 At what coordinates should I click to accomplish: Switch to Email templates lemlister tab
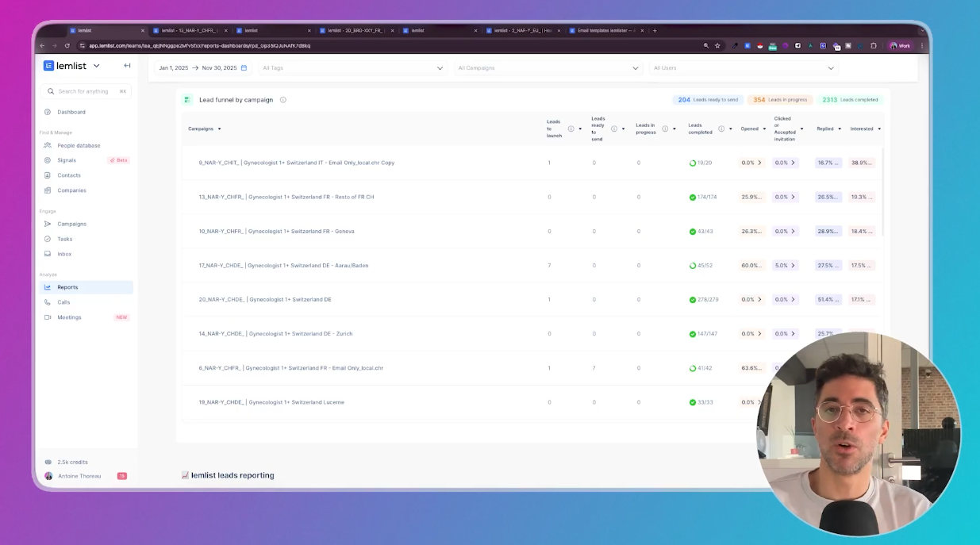[x=605, y=30]
